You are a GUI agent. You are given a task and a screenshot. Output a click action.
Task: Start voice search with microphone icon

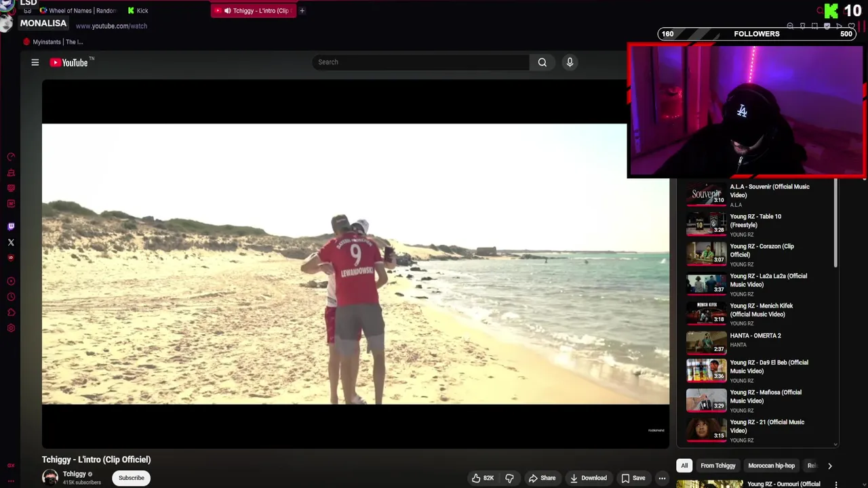(570, 62)
